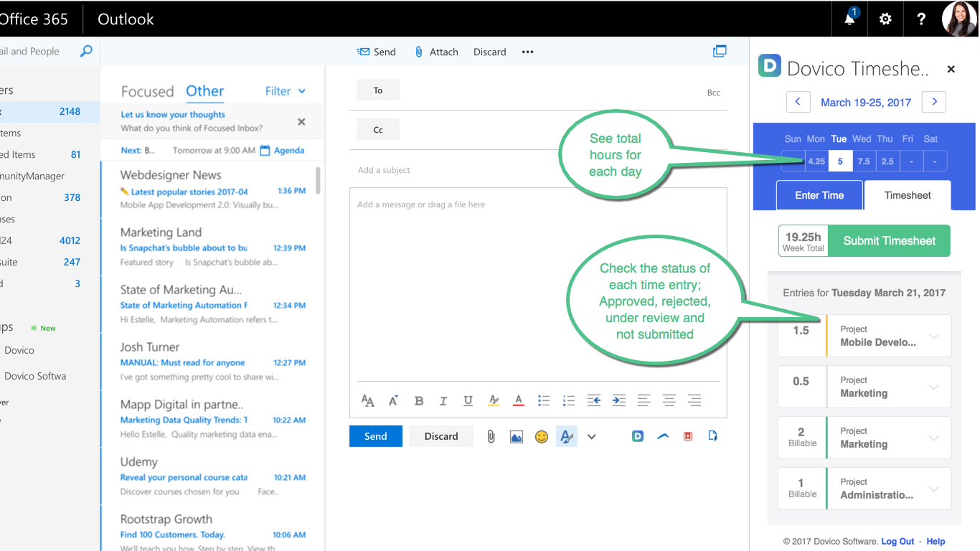This screenshot has width=980, height=551.
Task: Pick the yellow highlight color
Action: (x=494, y=400)
